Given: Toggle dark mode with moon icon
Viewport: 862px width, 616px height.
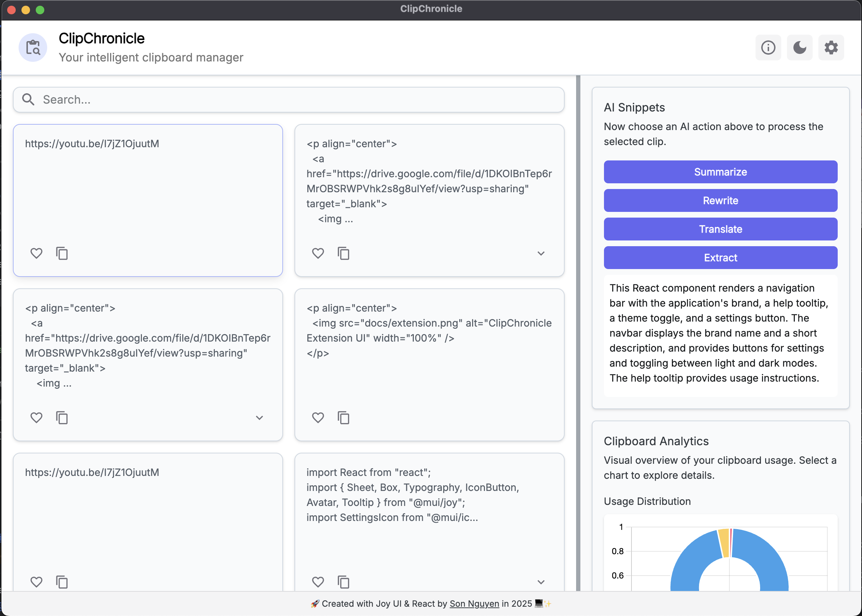Looking at the screenshot, I should point(799,48).
